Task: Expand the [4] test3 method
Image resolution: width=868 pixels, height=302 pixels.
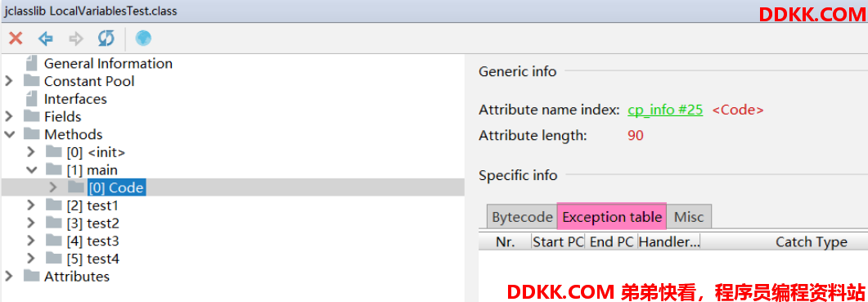Action: (x=32, y=241)
